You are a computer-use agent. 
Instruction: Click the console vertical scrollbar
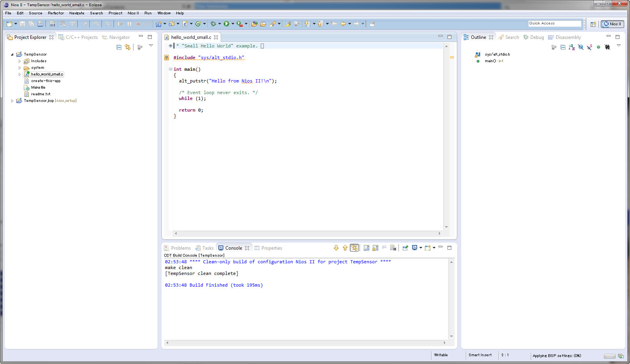pyautogui.click(x=451, y=299)
